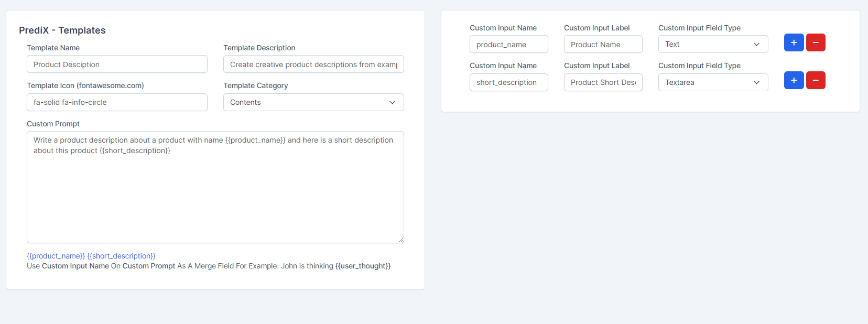Click the plus button in the product_name row
868x324 pixels.
(x=794, y=42)
